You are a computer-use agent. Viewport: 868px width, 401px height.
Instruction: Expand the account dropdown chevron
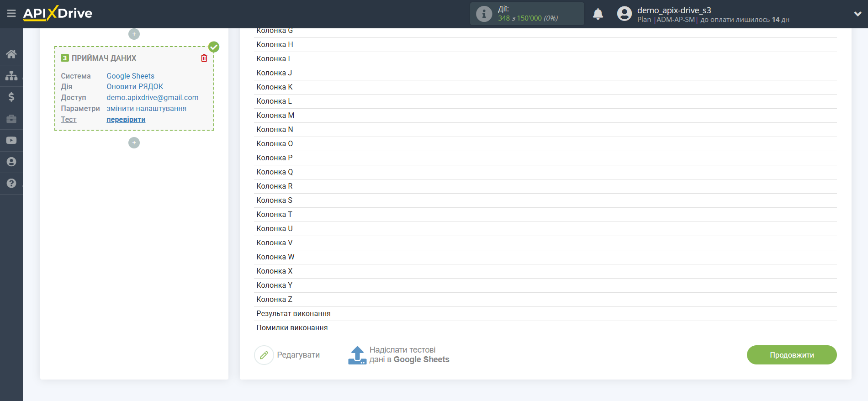point(857,14)
